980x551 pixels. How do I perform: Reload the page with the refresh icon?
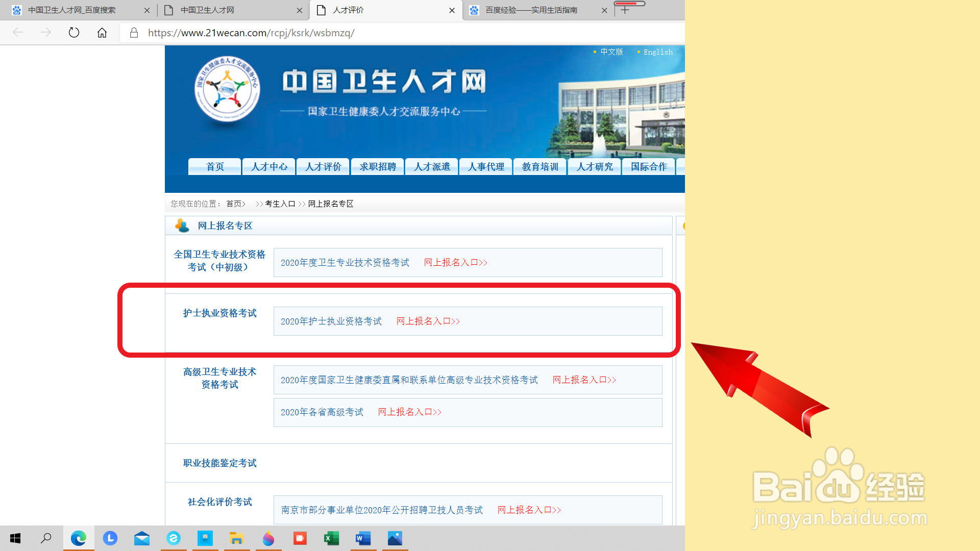click(x=74, y=33)
